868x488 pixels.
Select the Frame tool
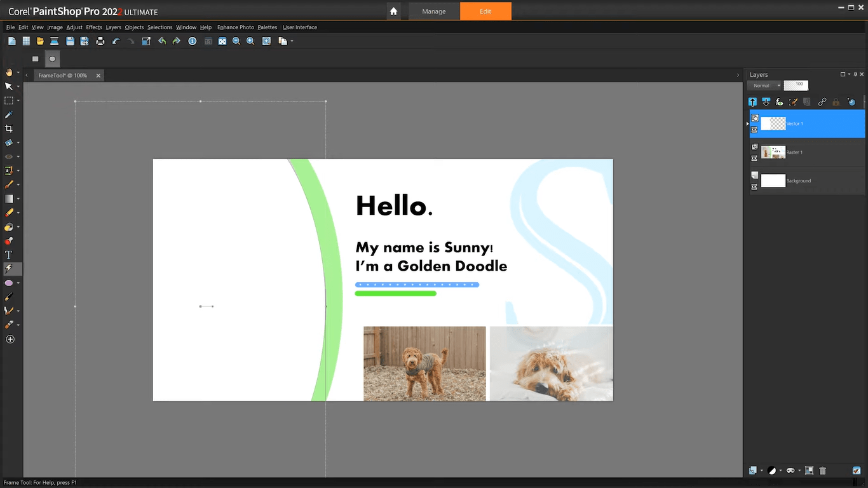click(x=9, y=269)
